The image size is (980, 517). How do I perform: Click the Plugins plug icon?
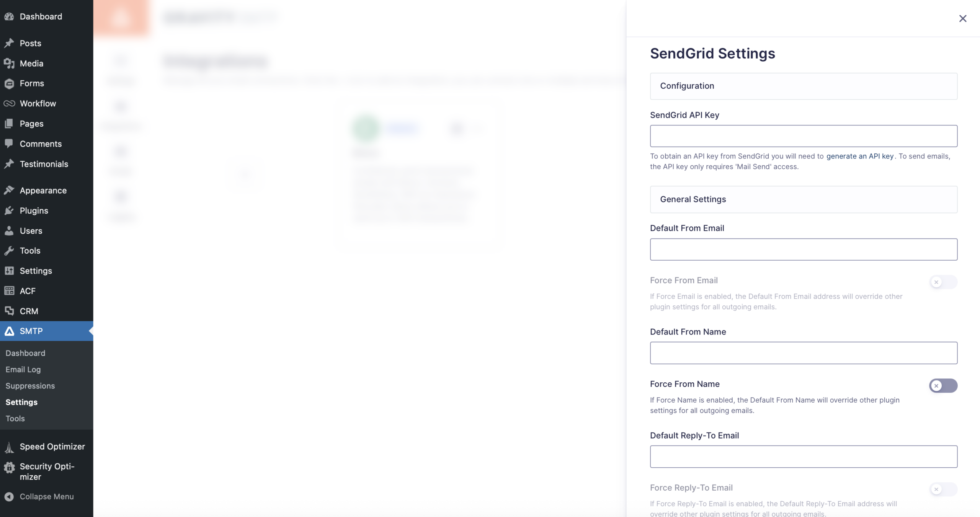[9, 210]
